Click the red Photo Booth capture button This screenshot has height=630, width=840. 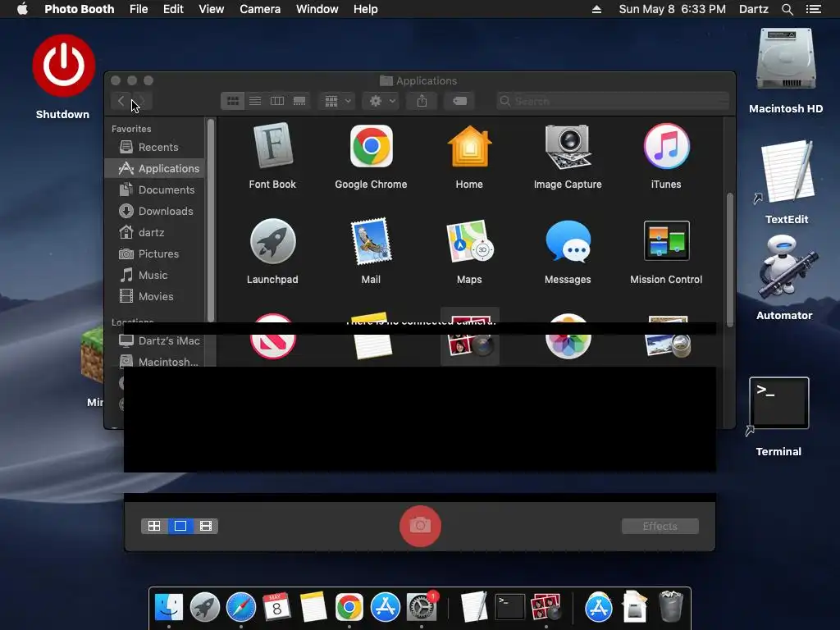[421, 526]
